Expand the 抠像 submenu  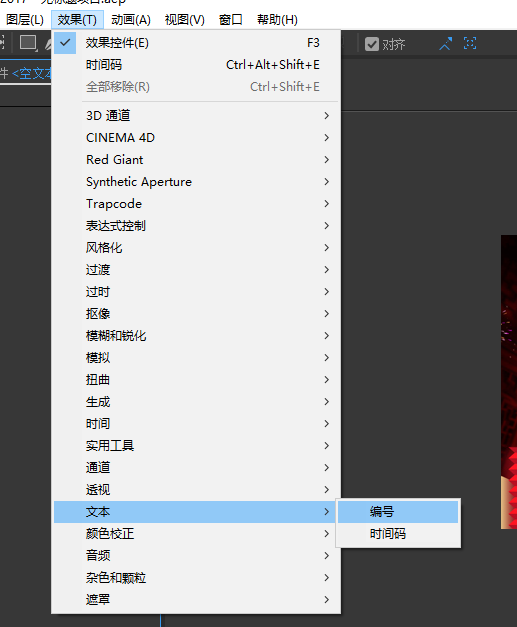tap(196, 314)
